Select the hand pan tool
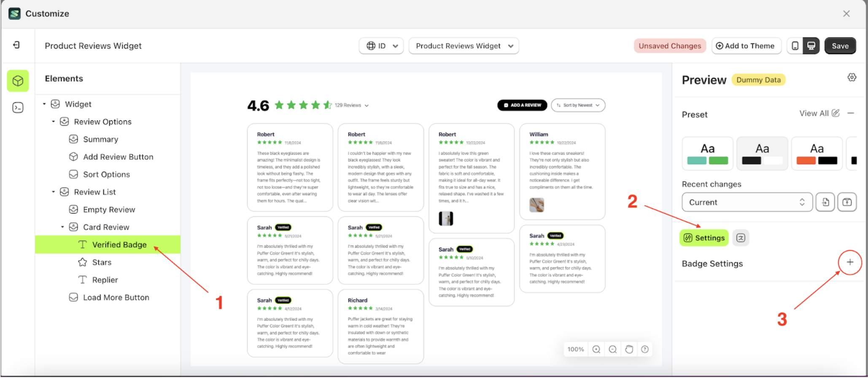This screenshot has width=868, height=380. (x=628, y=349)
